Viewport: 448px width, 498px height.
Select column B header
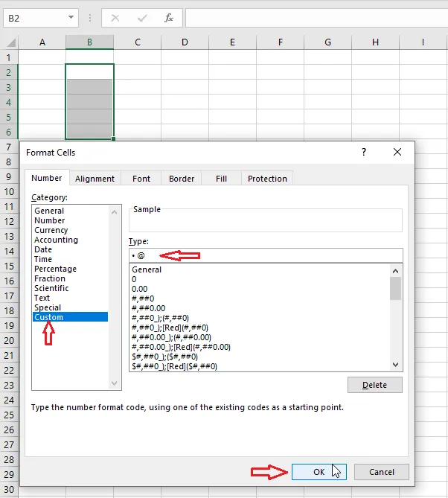[89, 42]
